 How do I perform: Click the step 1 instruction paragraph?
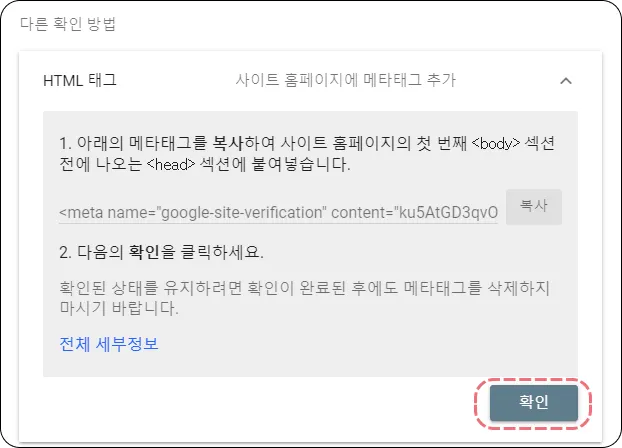[307, 154]
